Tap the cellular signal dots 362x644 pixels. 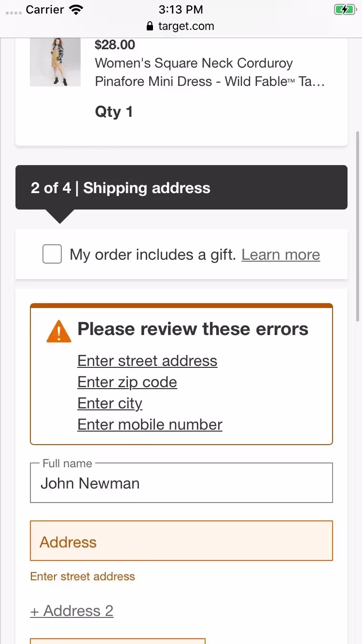point(14,11)
